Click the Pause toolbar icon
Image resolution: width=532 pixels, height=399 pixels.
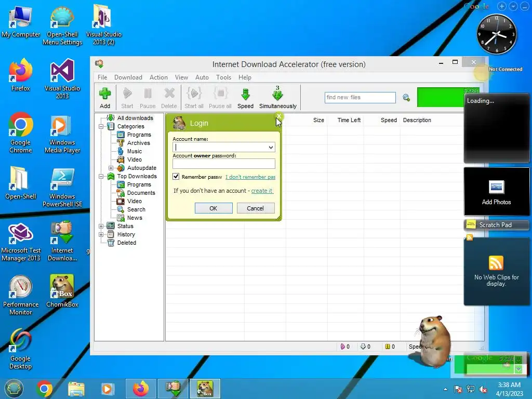pos(148,98)
